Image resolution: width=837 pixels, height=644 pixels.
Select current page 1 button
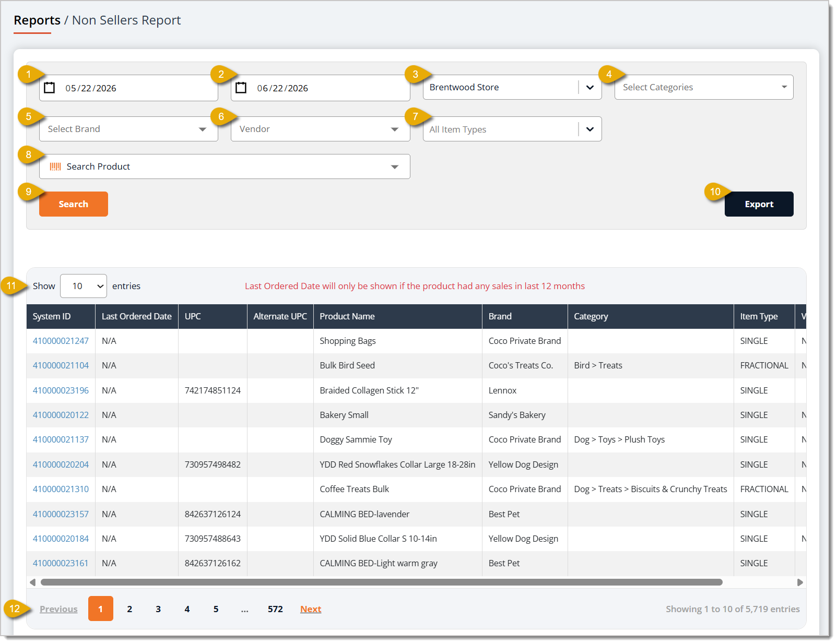coord(101,609)
